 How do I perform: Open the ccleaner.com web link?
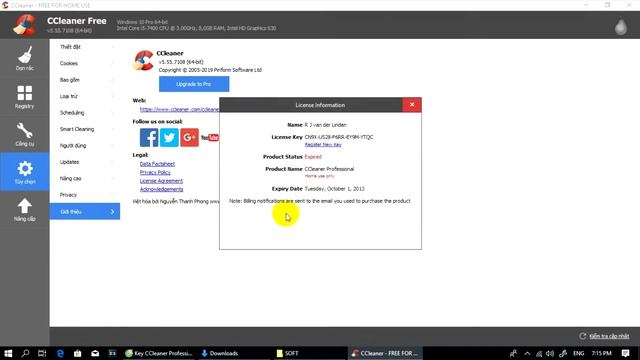pos(179,109)
